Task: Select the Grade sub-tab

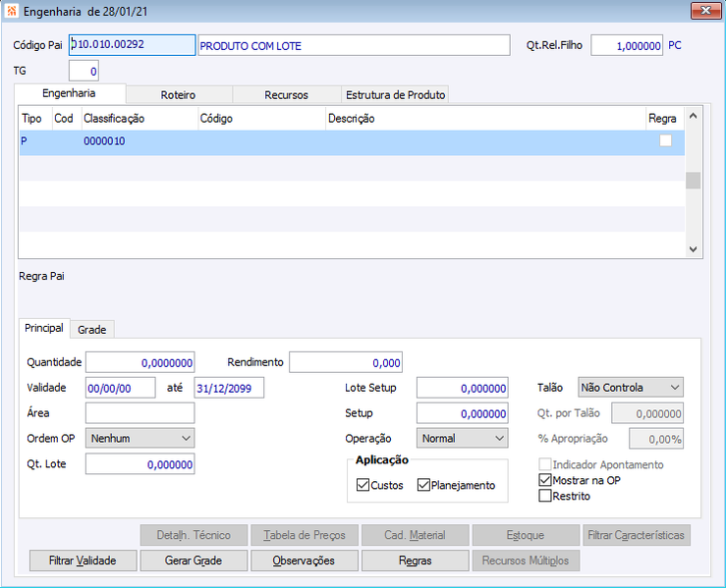Action: 91,329
